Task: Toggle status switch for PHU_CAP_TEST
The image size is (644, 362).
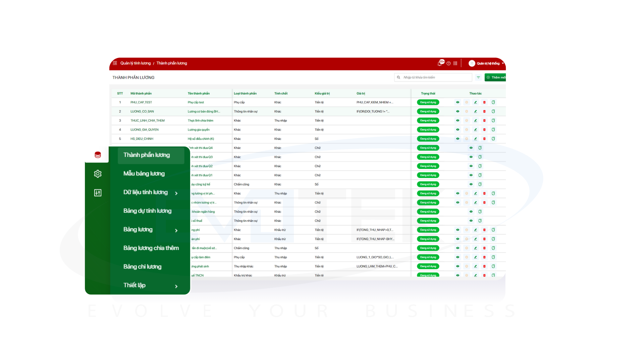Action: point(428,102)
